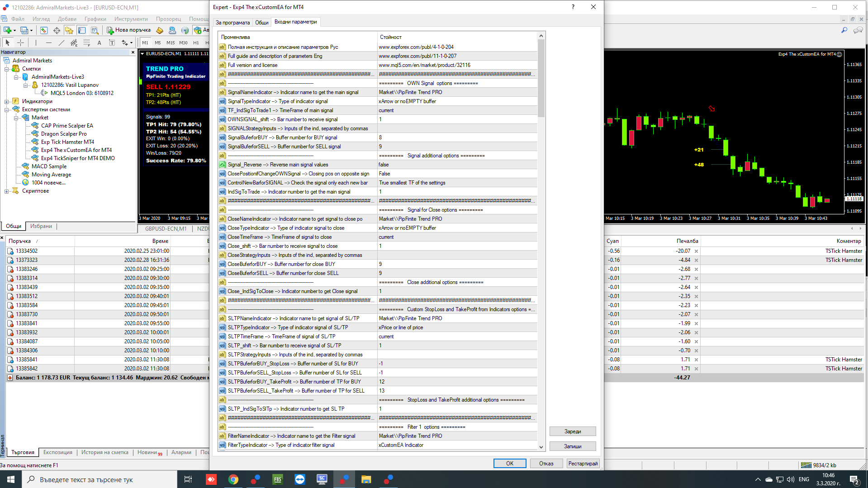Open the Алармi terminal tab
This screenshot has width=868, height=488.
tap(181, 452)
